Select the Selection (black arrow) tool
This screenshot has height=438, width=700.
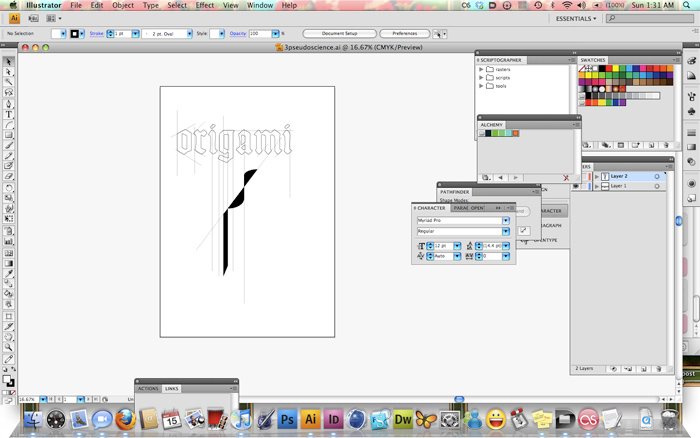point(8,62)
